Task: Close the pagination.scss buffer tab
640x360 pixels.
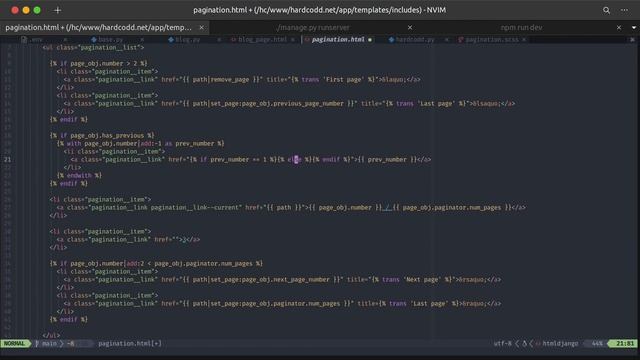Action: (524, 40)
